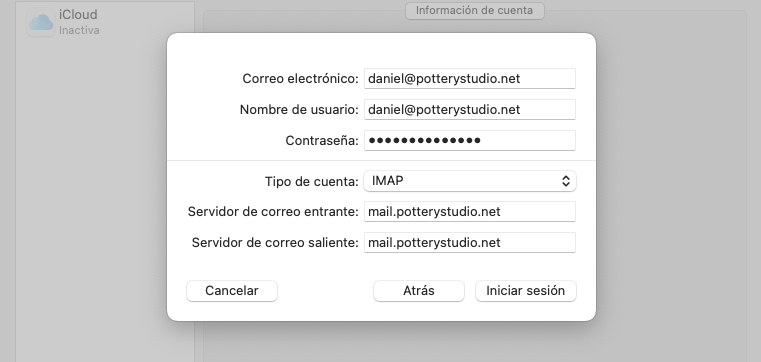Click the Servidor de correo entrante field
Screen dimensions: 761x362
(469, 212)
